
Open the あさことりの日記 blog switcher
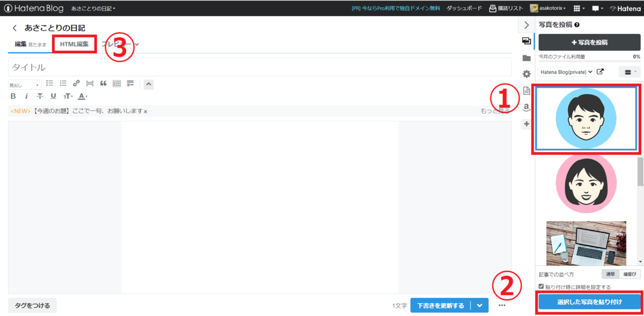point(93,9)
